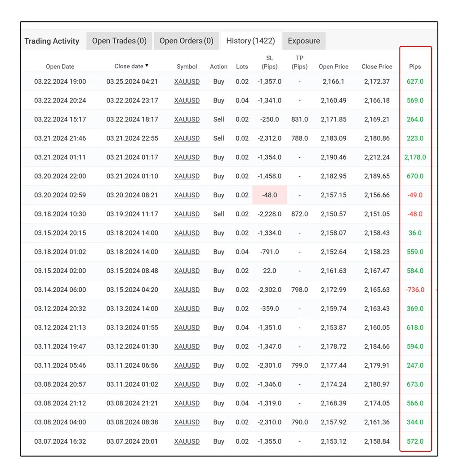The height and width of the screenshot is (476, 459).
Task: Switch to the Exposure tab
Action: (304, 41)
